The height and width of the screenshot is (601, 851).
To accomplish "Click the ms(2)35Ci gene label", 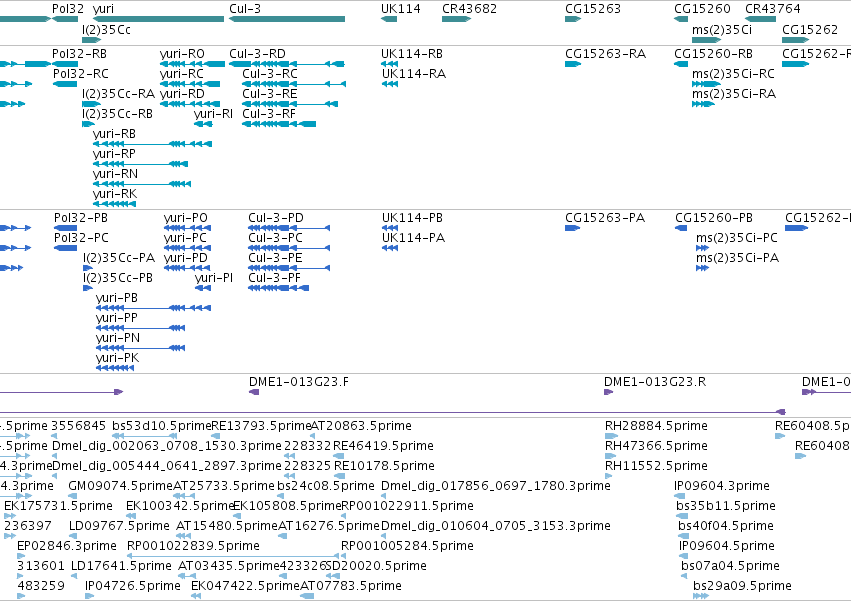I will click(722, 29).
